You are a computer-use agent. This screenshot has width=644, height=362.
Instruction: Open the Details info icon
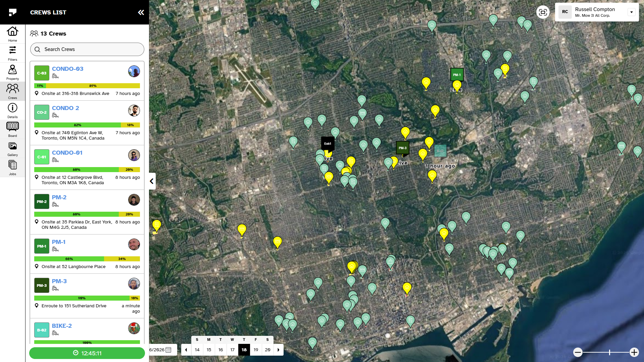pyautogui.click(x=12, y=110)
